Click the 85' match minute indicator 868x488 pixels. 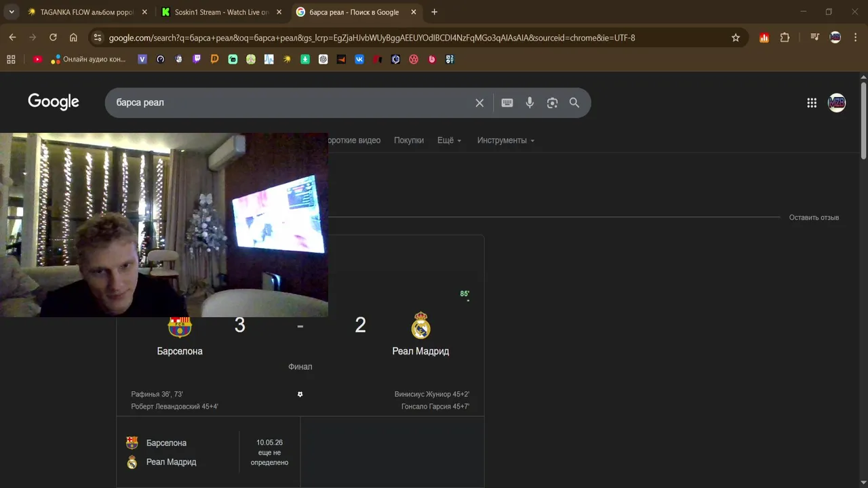[465, 294]
